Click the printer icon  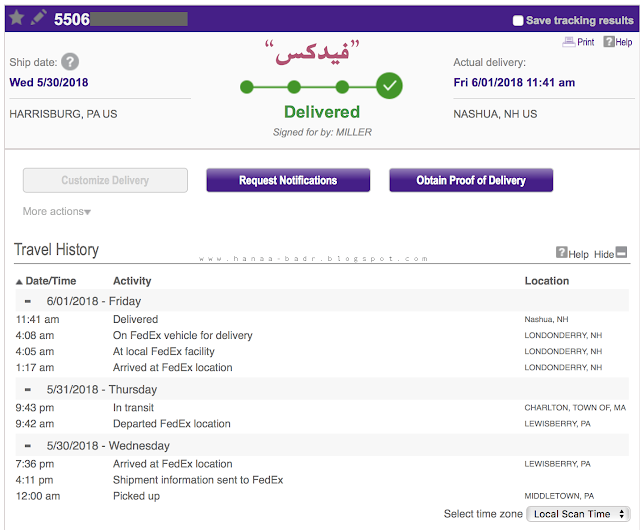tap(569, 42)
